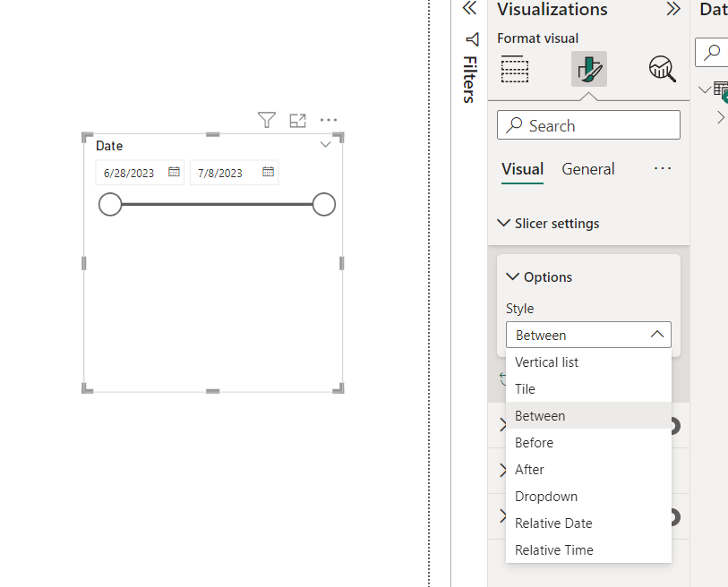Choose Before slicer style
728x587 pixels.
[588, 442]
